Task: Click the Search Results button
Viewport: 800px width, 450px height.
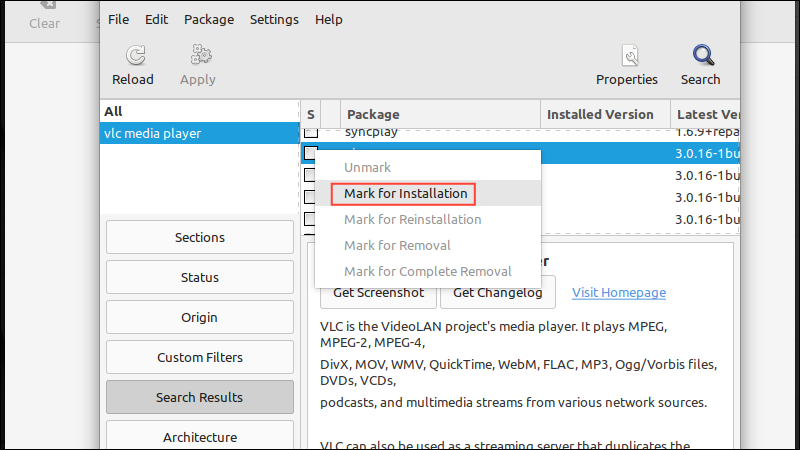Action: tap(200, 397)
